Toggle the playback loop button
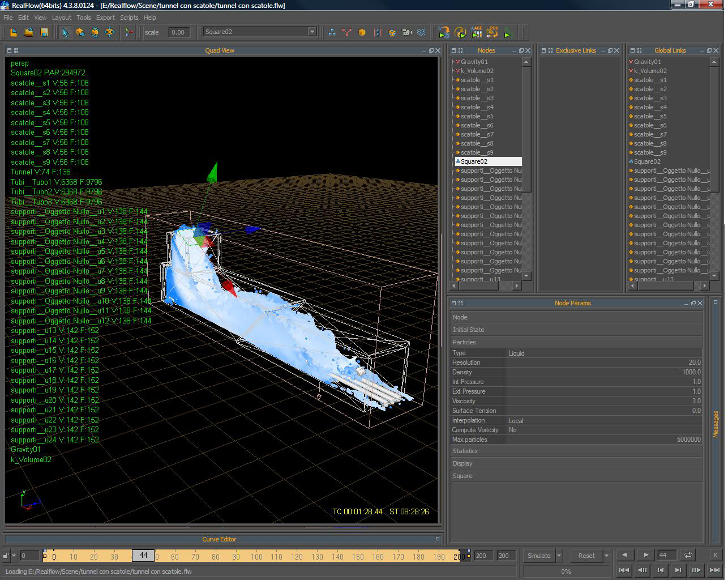The height and width of the screenshot is (580, 728). (688, 555)
